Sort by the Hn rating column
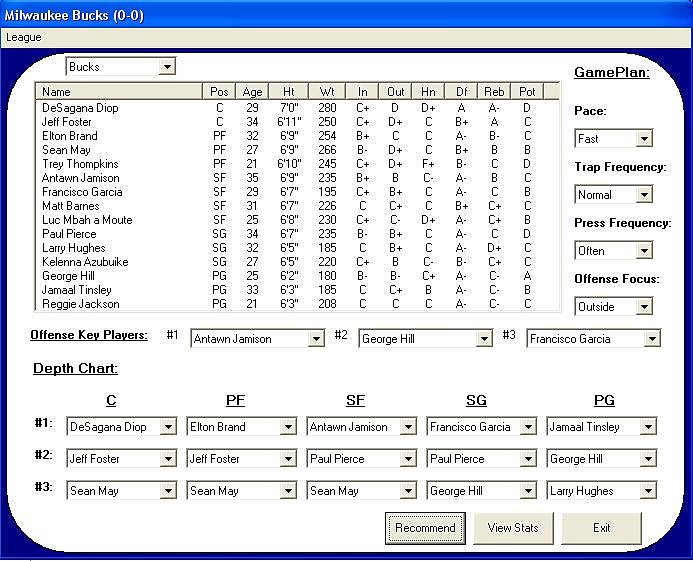 coord(428,92)
